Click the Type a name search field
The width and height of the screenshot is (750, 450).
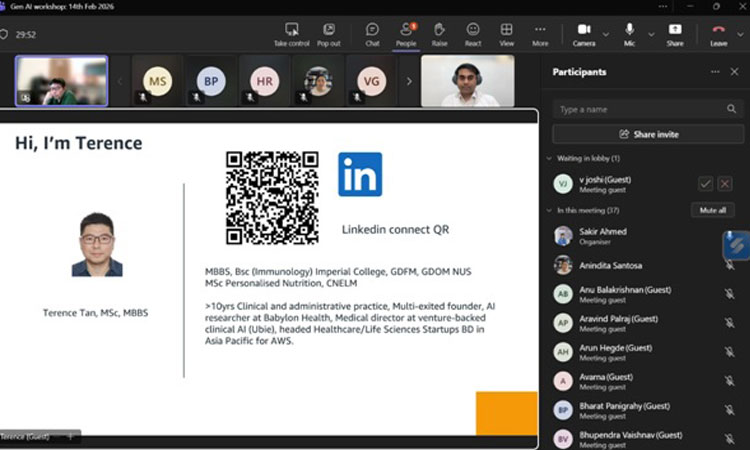[640, 109]
